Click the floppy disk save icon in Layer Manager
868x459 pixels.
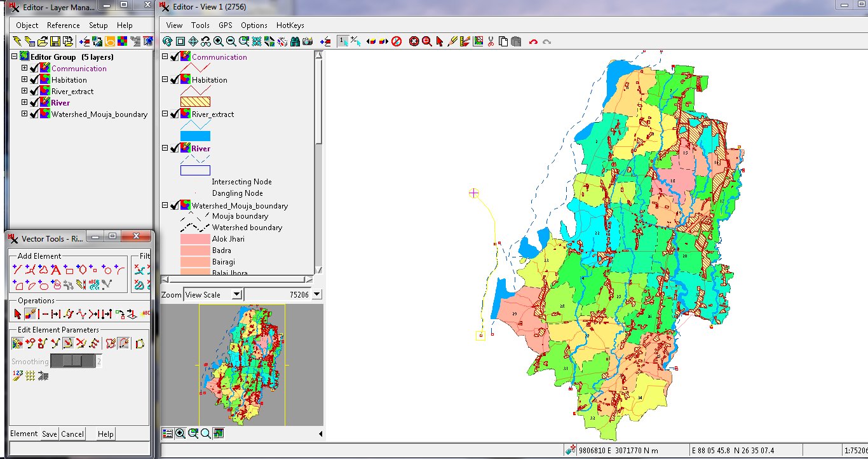click(x=55, y=41)
